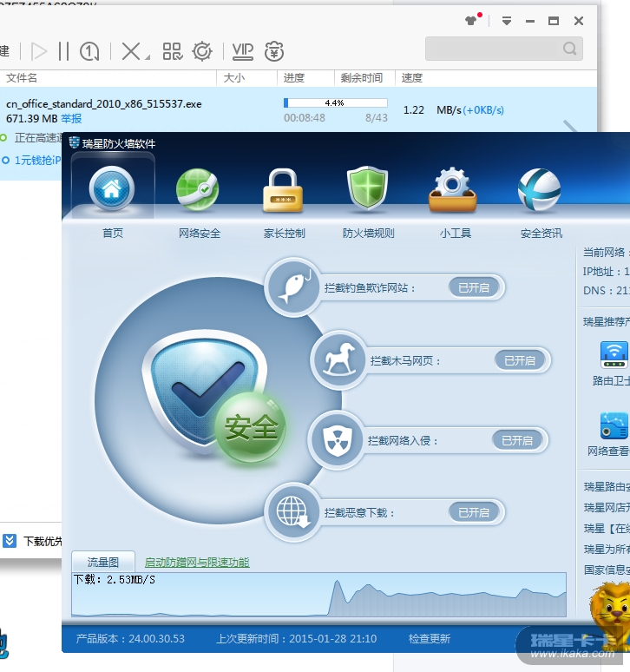The width and height of the screenshot is (630, 672).
Task: Toggle 拦截木马网页 已开启 switch
Action: click(520, 360)
